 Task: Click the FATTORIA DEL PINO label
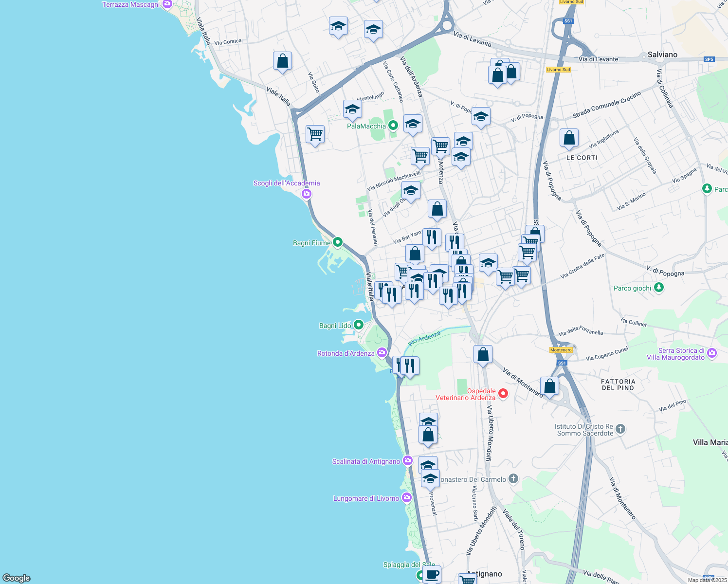pos(618,384)
